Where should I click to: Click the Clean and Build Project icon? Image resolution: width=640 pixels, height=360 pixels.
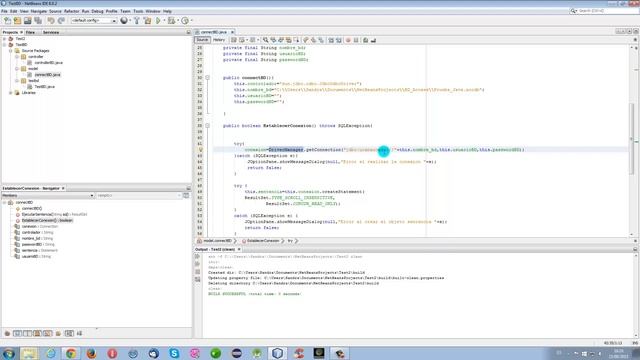tap(147, 20)
